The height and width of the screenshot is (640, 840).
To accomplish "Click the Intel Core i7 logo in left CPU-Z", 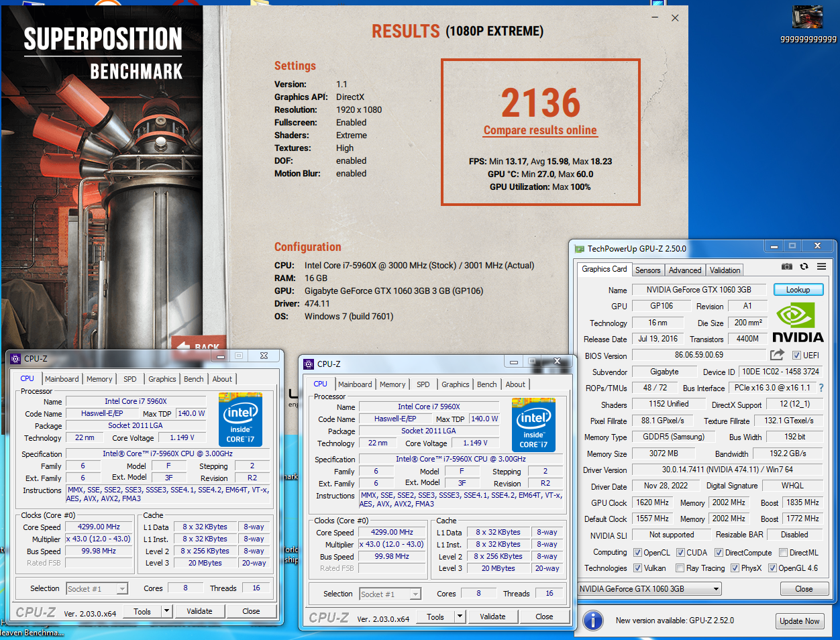I will coord(240,419).
